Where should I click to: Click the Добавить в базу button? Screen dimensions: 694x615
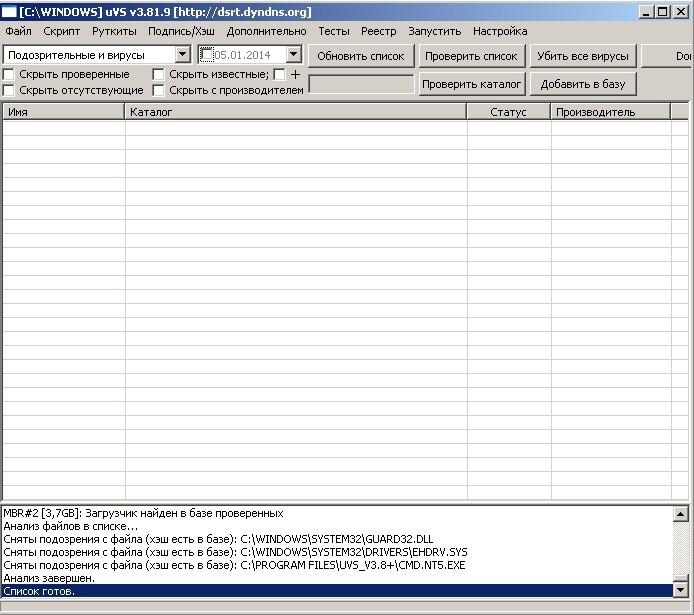coord(582,84)
